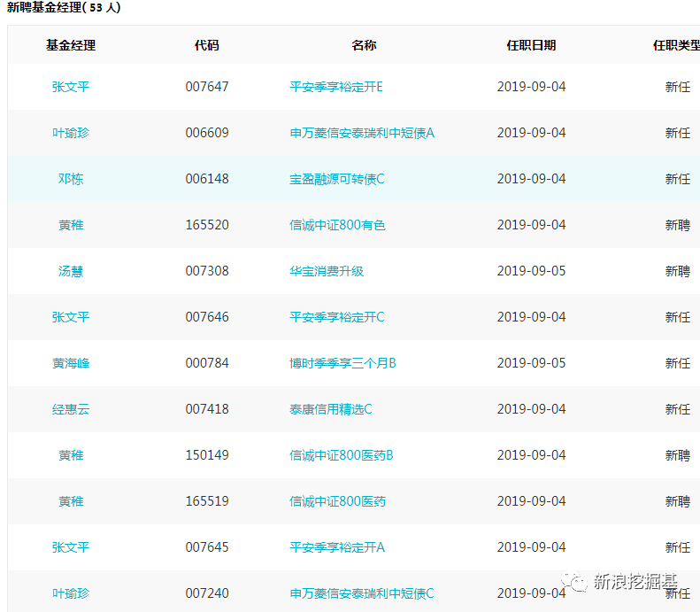The height and width of the screenshot is (612, 700).
Task: Select 新任 type in 黄海峰 row
Action: pos(678,363)
